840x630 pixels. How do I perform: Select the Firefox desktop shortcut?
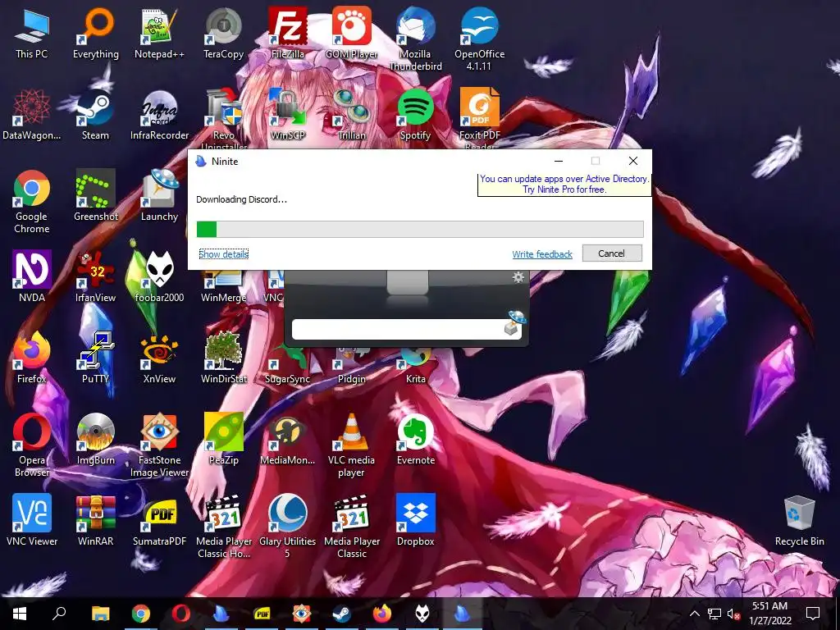tap(32, 358)
